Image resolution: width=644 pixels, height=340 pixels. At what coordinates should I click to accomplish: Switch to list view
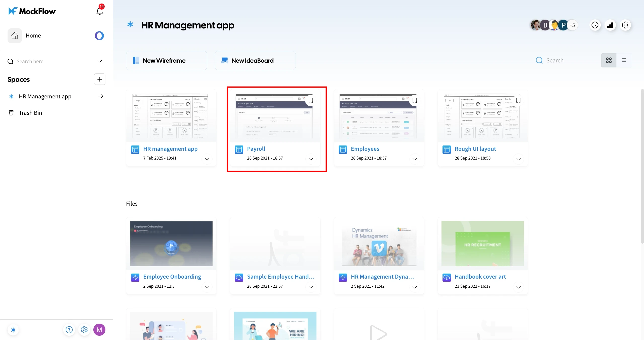[x=624, y=60]
